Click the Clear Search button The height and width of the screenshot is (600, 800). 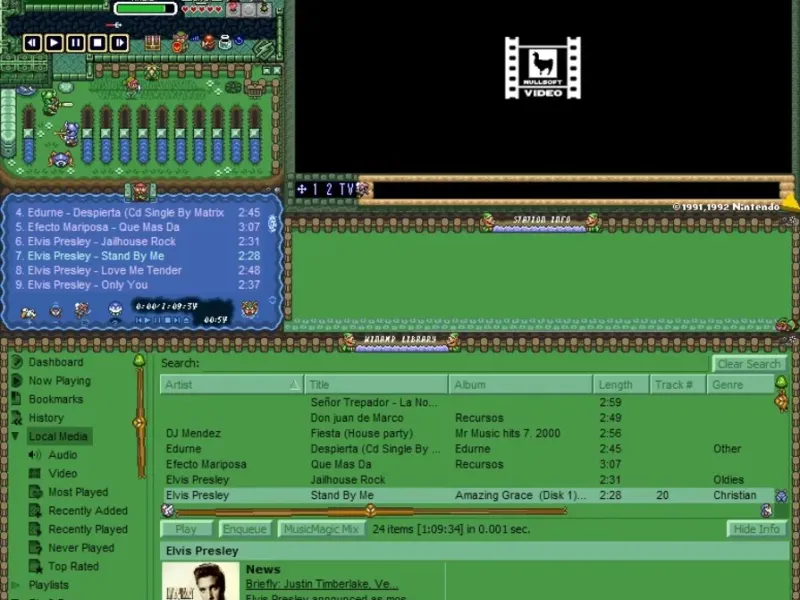[749, 364]
